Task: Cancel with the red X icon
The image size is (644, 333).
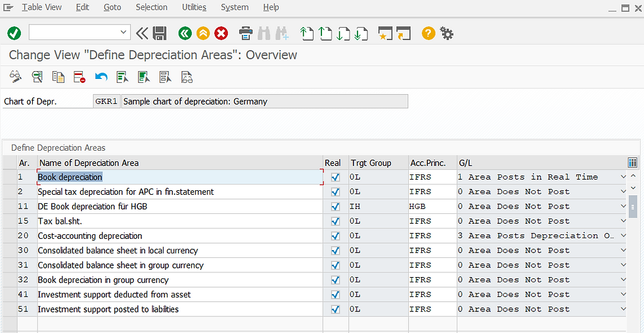Action: coord(221,33)
